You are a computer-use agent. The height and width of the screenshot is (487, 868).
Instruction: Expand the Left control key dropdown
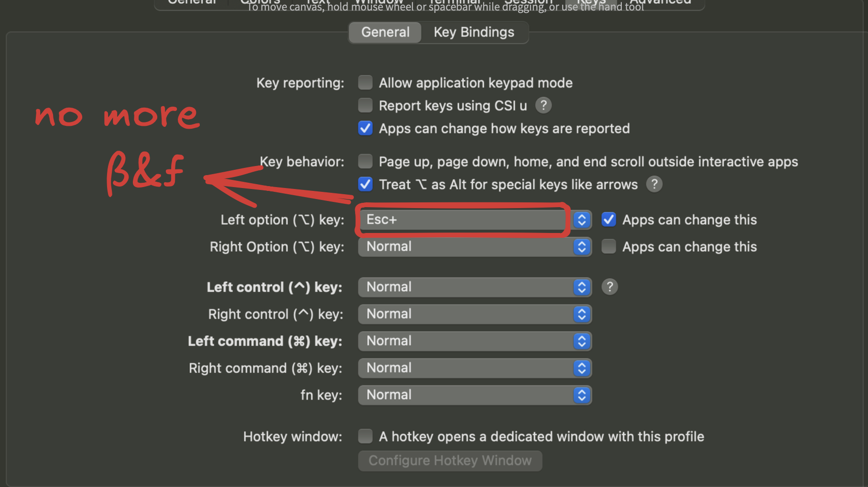pos(475,287)
